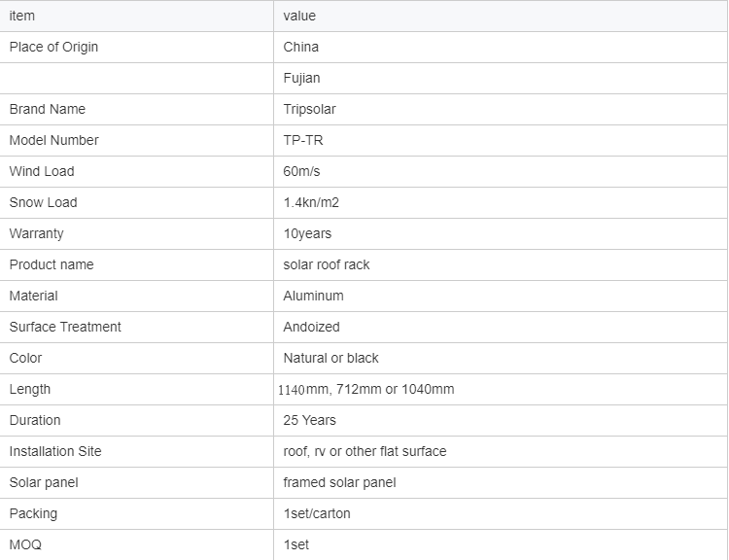
Task: Click the '60m/s' wind load value
Action: pyautogui.click(x=301, y=171)
